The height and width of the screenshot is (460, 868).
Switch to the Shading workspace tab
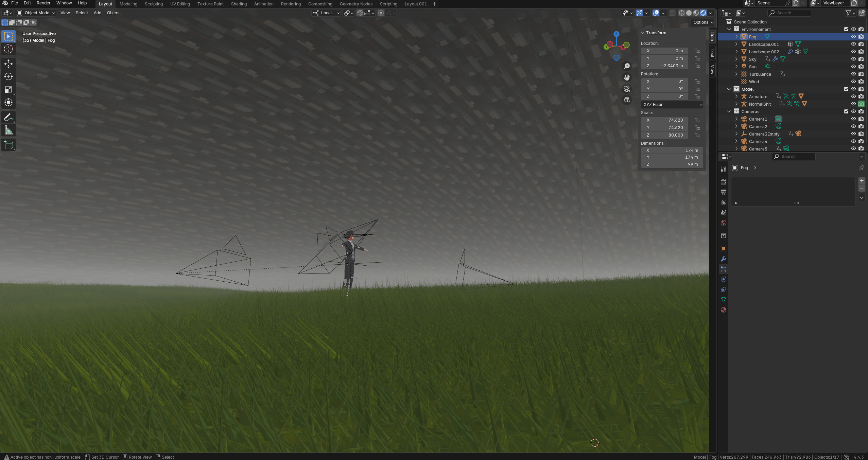pyautogui.click(x=239, y=4)
